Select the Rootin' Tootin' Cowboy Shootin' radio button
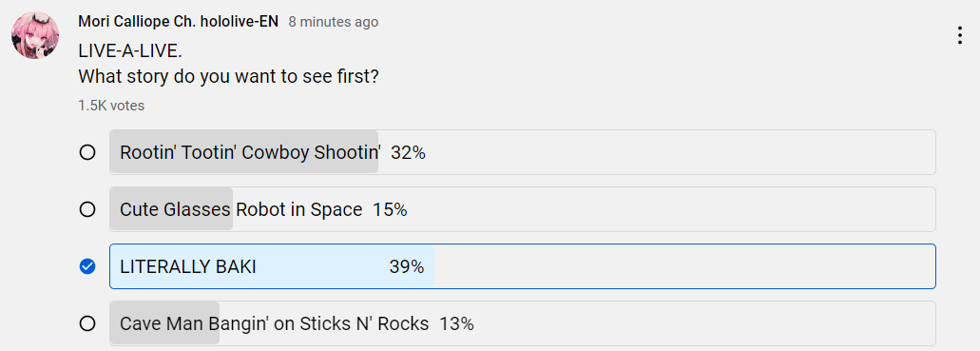Screen dimensions: 980x351 pos(87,152)
